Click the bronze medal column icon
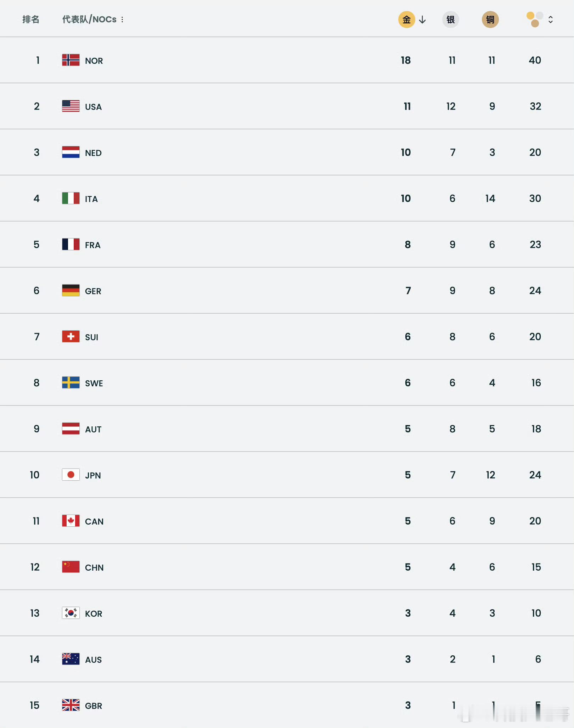This screenshot has height=728, width=574. click(x=490, y=19)
